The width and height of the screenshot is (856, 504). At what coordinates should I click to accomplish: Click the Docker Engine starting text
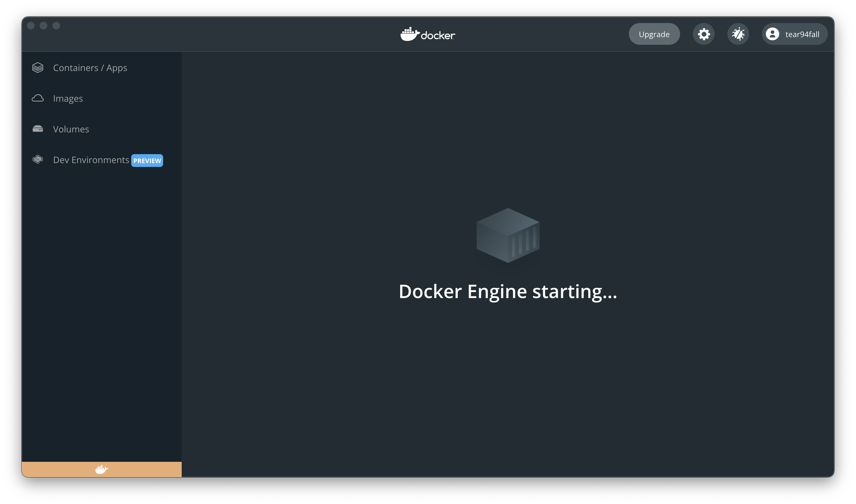pos(507,292)
